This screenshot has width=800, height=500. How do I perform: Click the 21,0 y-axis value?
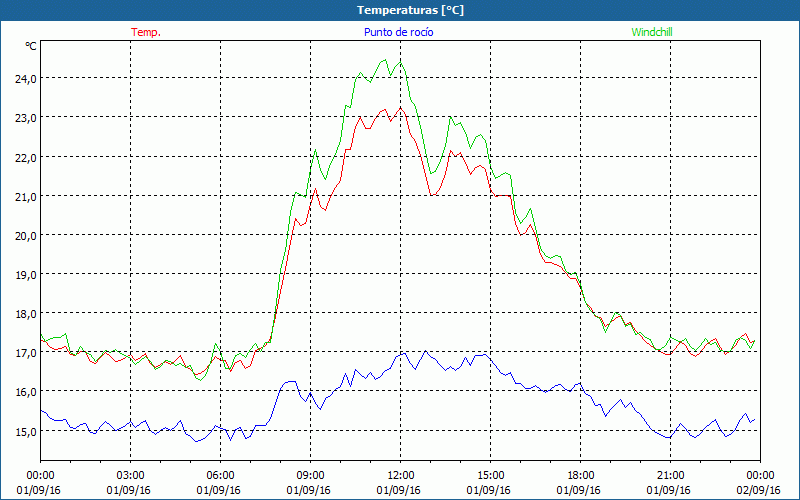tap(26, 196)
